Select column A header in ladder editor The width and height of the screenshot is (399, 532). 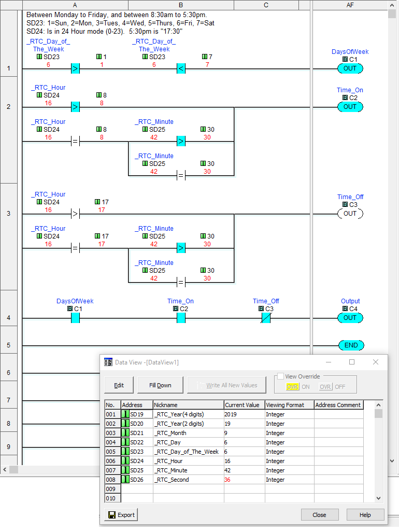pos(75,5)
